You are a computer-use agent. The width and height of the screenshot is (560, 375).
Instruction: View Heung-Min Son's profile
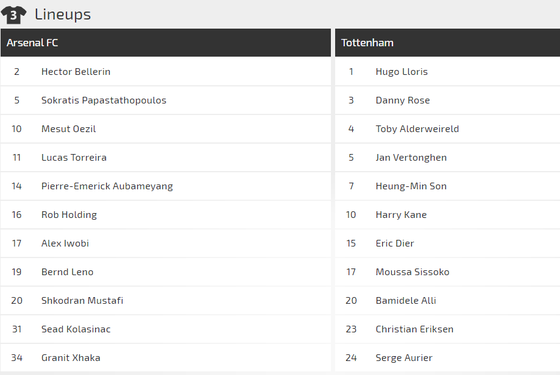tap(411, 186)
